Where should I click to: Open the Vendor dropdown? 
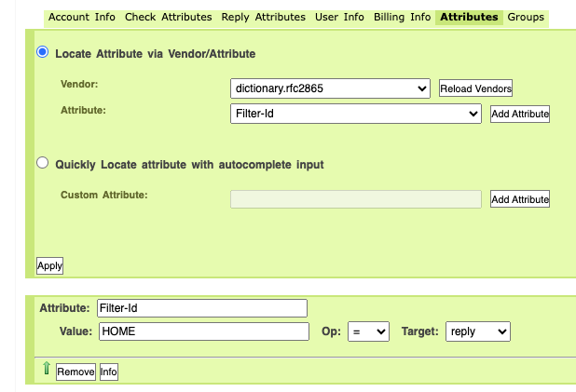(x=330, y=88)
